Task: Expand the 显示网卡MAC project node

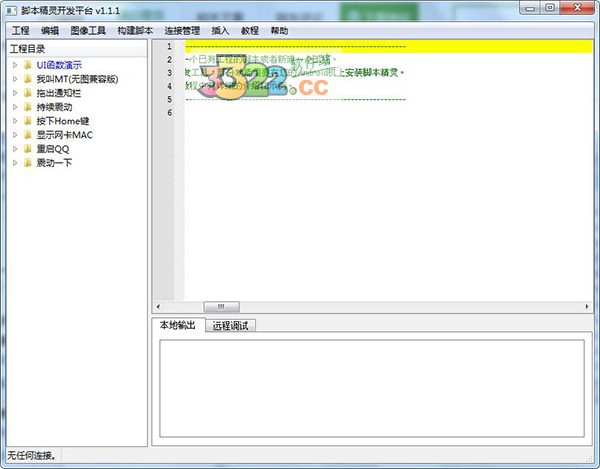Action: (x=15, y=135)
